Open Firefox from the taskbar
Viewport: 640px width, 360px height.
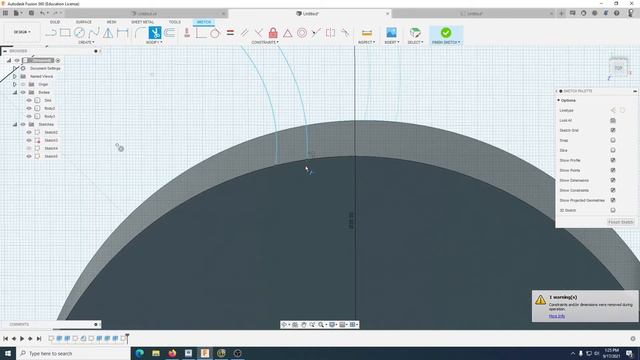[172, 353]
